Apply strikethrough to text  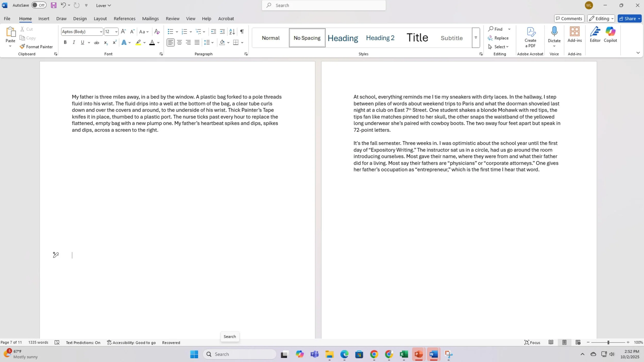97,42
